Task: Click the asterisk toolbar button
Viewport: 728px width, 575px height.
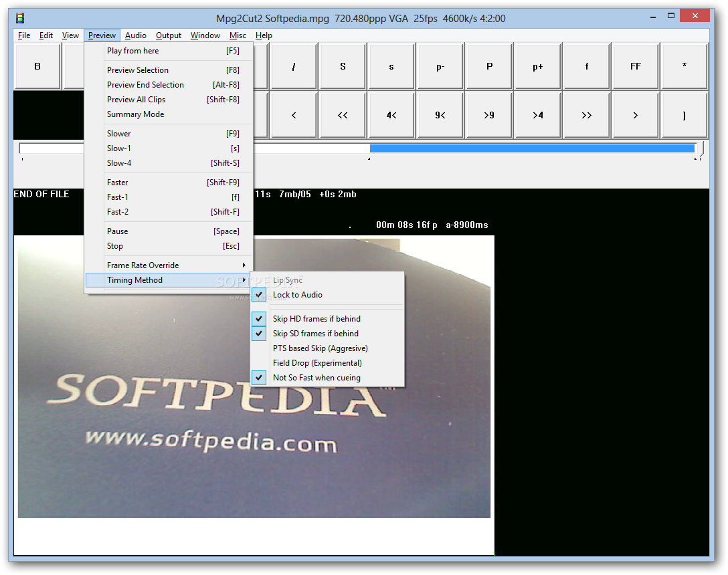Action: [685, 66]
